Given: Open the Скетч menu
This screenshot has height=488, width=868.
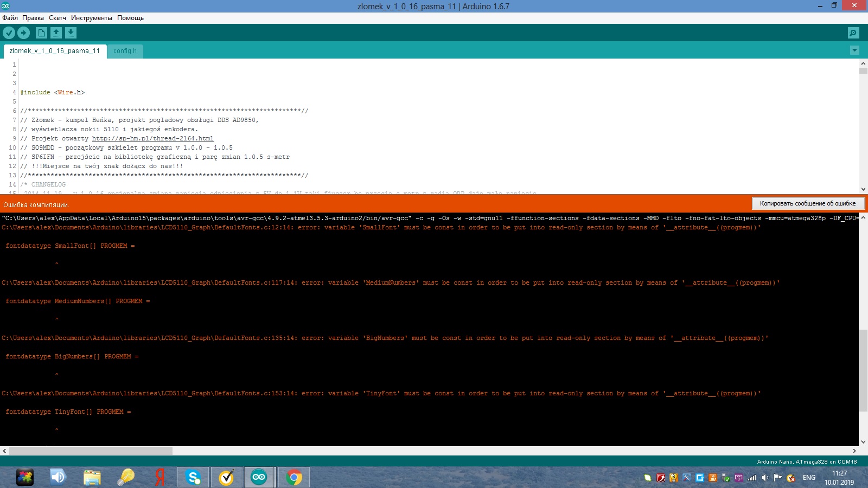Looking at the screenshot, I should 58,18.
